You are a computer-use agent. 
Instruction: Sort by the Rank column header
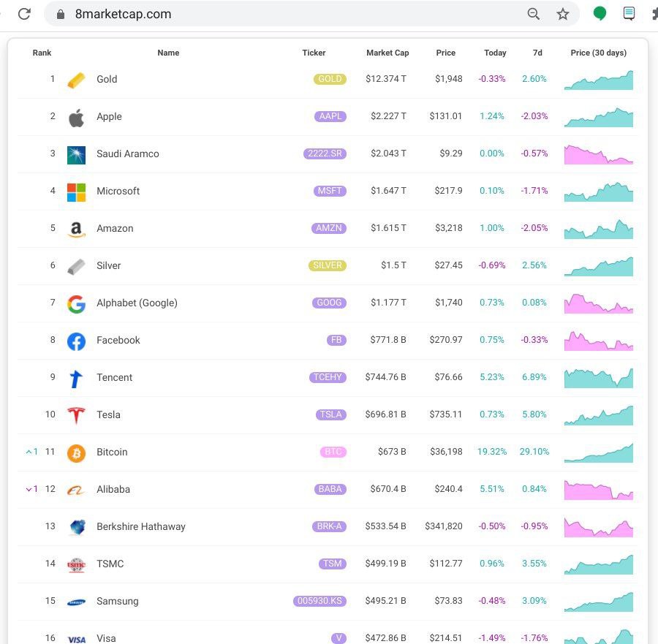click(x=42, y=53)
